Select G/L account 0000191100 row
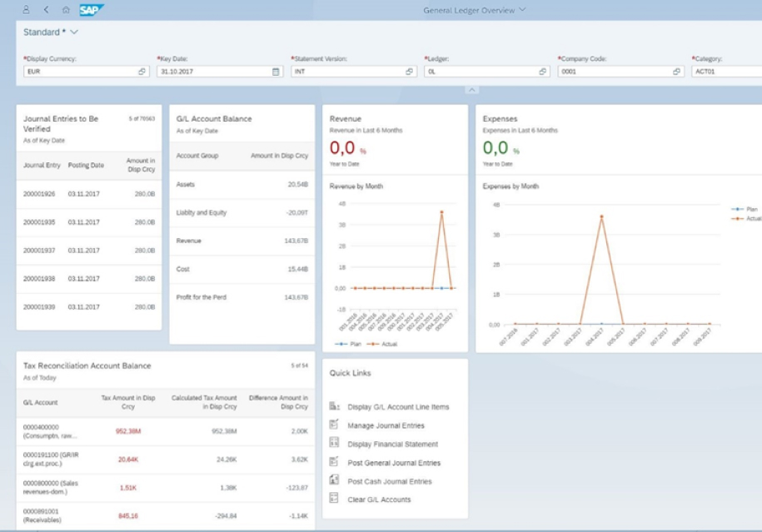This screenshot has height=532, width=762. (x=166, y=460)
